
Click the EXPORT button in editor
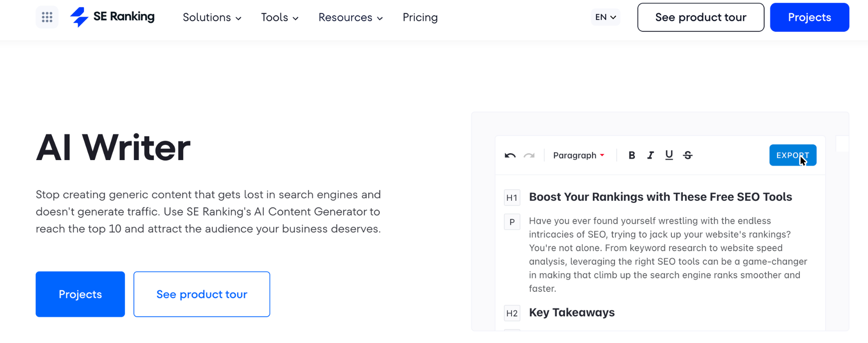coord(793,155)
